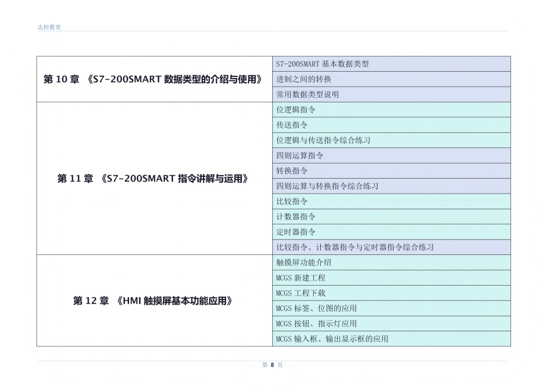Screen dimensions: 555x392
Task: Select the row 转换指令
Action: (x=391, y=171)
